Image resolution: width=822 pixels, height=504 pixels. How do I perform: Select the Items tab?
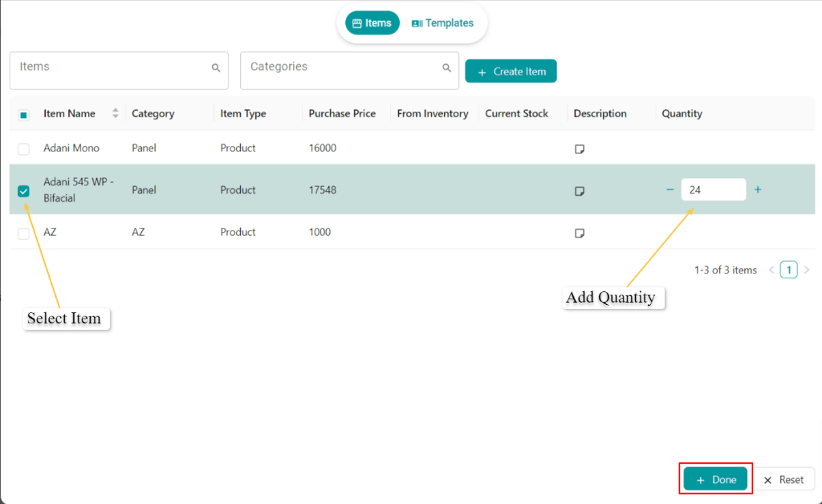click(x=372, y=23)
